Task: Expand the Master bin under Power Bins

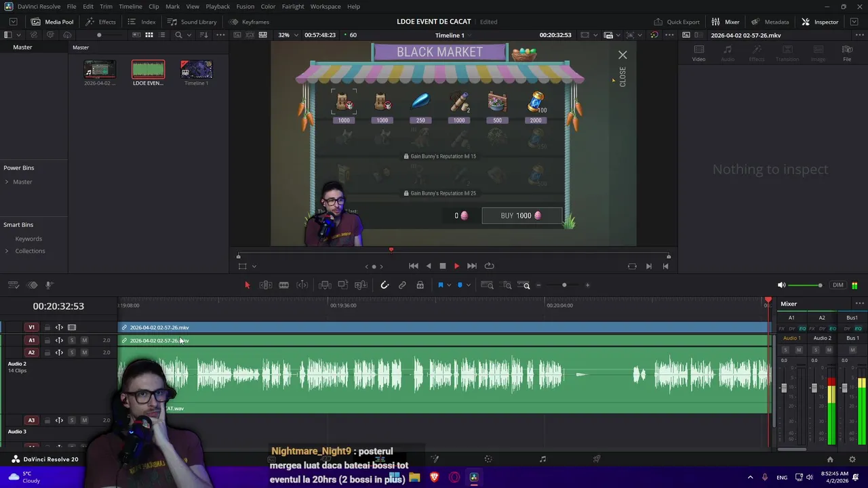Action: (x=7, y=182)
